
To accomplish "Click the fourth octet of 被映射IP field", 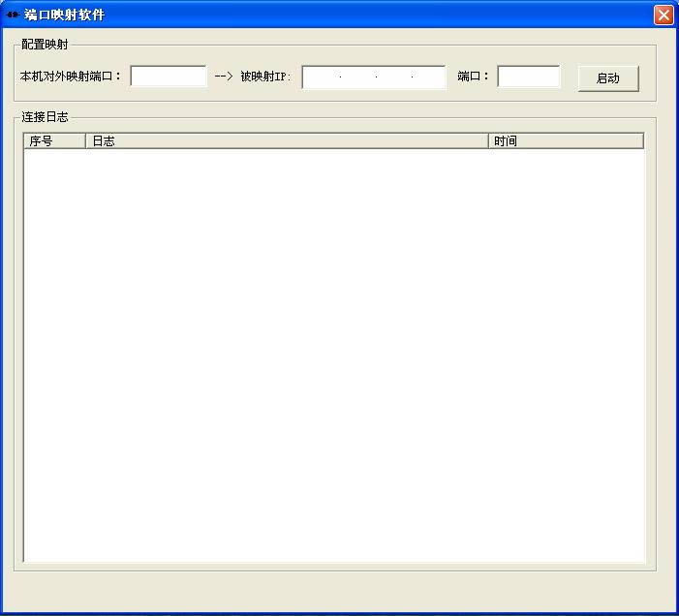I will 428,77.
